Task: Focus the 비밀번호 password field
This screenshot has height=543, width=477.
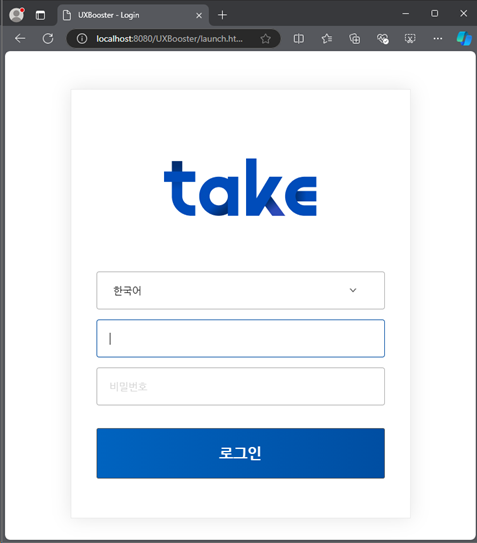Action: tap(240, 386)
